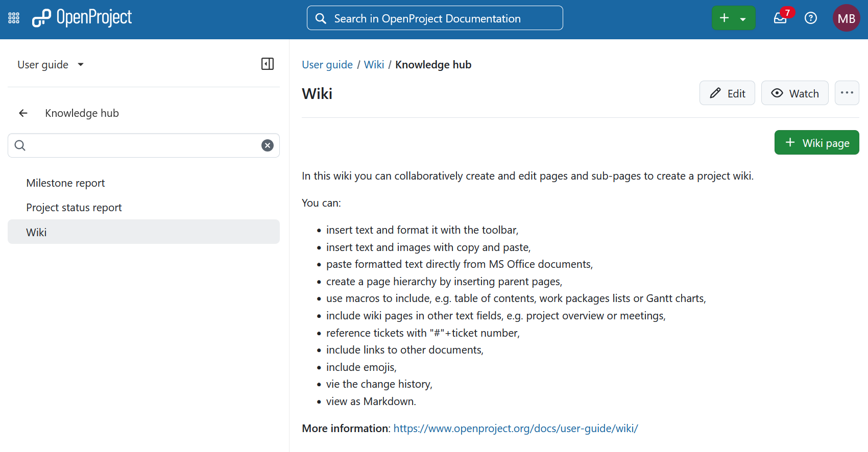Click the Knowledge hub breadcrumb
The image size is (868, 452).
pyautogui.click(x=433, y=65)
